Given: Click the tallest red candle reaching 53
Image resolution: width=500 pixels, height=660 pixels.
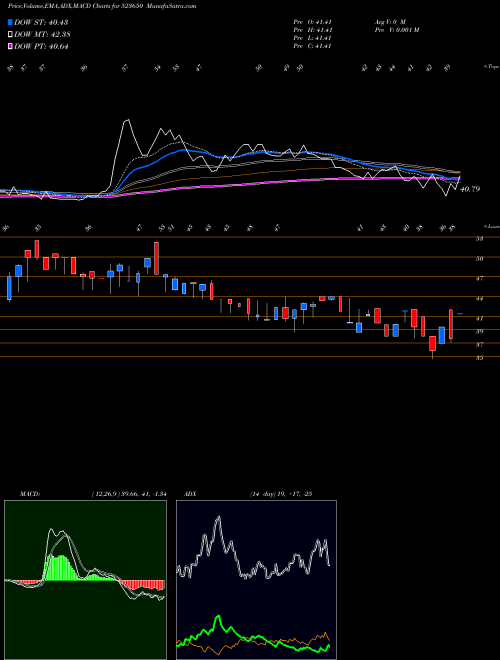Looking at the screenshot, I should tap(156, 258).
